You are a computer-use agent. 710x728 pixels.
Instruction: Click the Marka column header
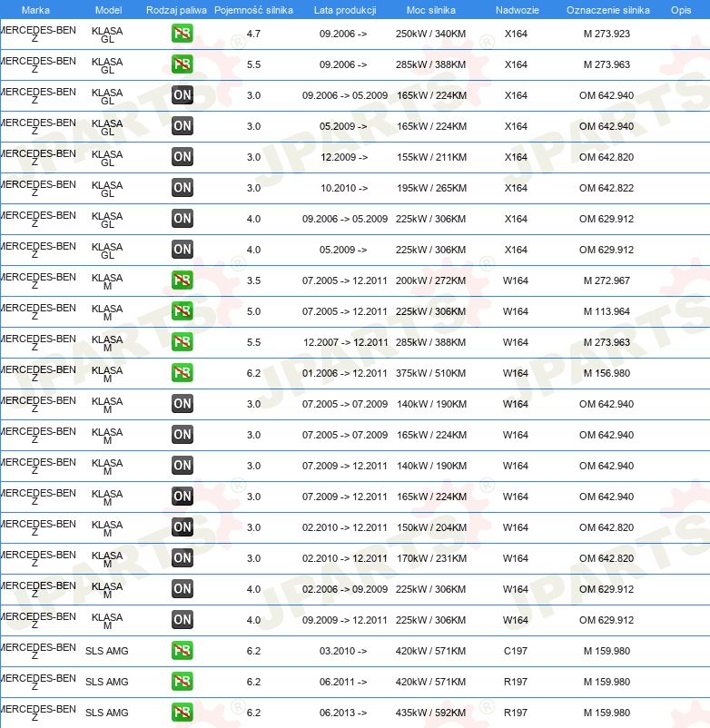point(35,9)
